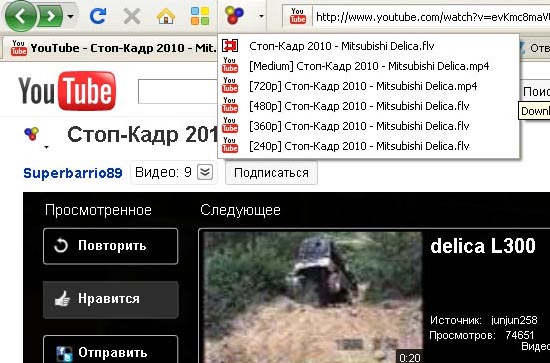
Task: Go to the Home page icon
Action: click(x=166, y=16)
